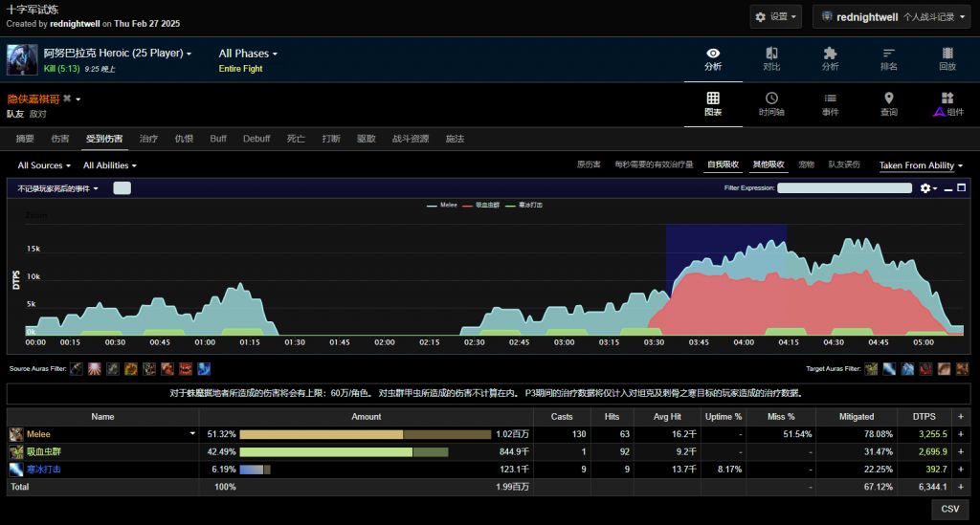
Task: Switch to the 治疗 healing tab
Action: click(148, 139)
